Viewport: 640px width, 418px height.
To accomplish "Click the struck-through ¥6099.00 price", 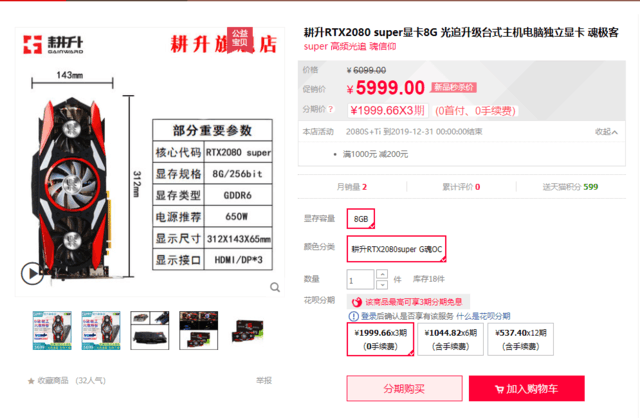I will point(366,70).
